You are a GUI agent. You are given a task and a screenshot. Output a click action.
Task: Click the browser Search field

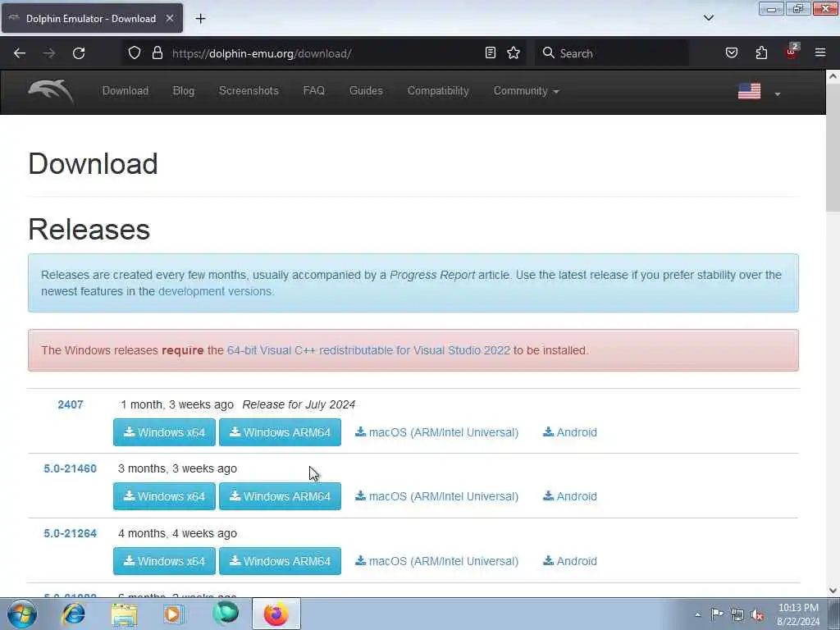click(x=612, y=53)
